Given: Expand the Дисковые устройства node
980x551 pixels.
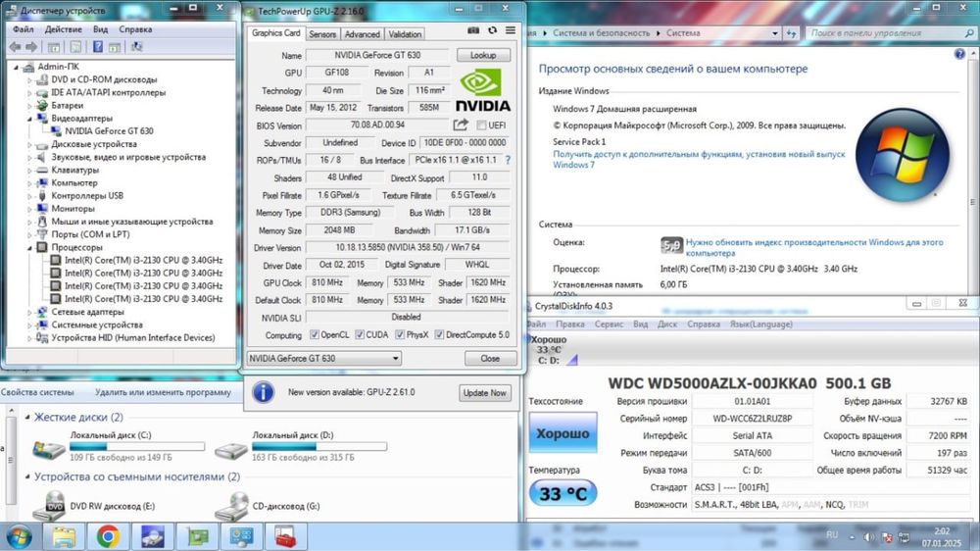Looking at the screenshot, I should (x=29, y=144).
